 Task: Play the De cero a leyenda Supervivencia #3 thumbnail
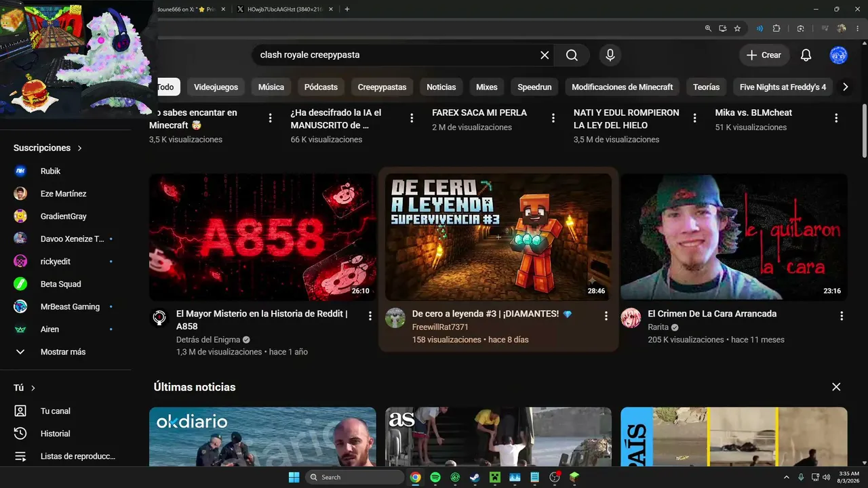pos(498,237)
